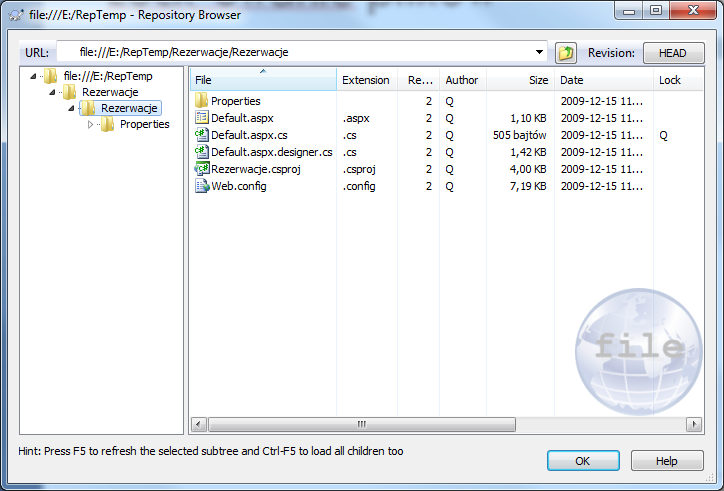
Task: Sort by the Size column header
Action: tap(520, 80)
